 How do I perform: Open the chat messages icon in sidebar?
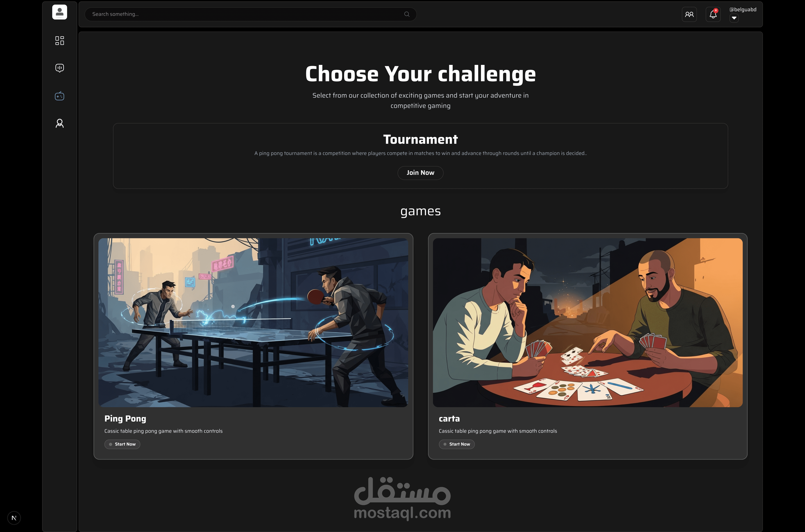(x=59, y=68)
